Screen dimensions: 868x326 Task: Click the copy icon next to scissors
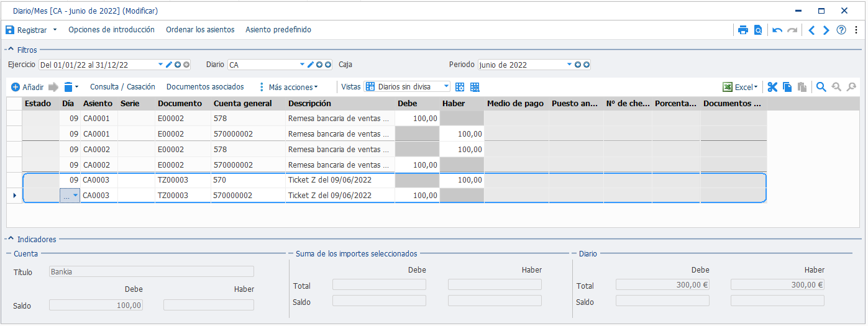787,87
